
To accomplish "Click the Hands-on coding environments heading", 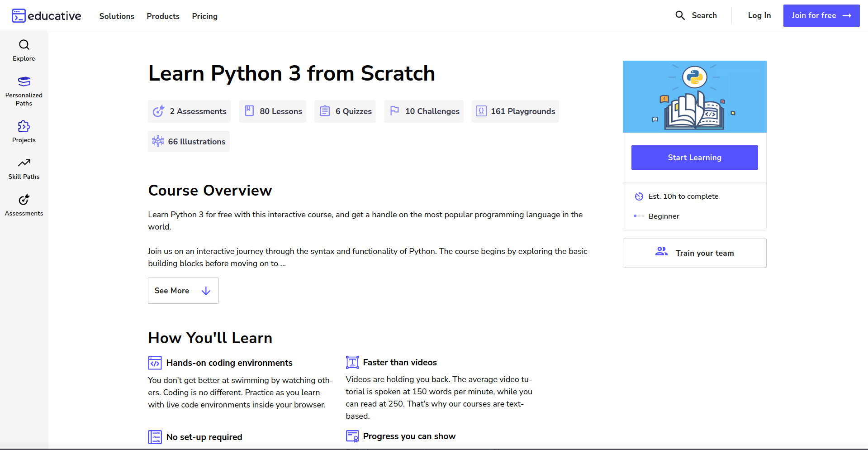I will (229, 363).
